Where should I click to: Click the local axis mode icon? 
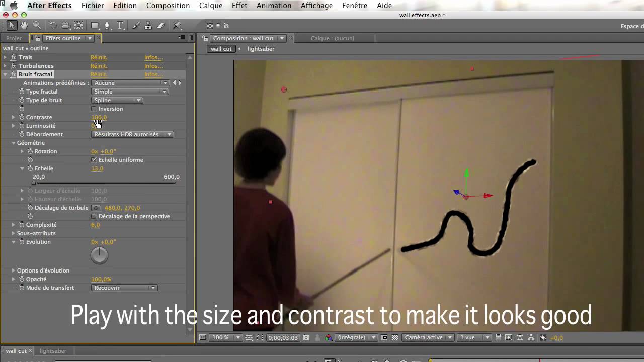pyautogui.click(x=210, y=26)
